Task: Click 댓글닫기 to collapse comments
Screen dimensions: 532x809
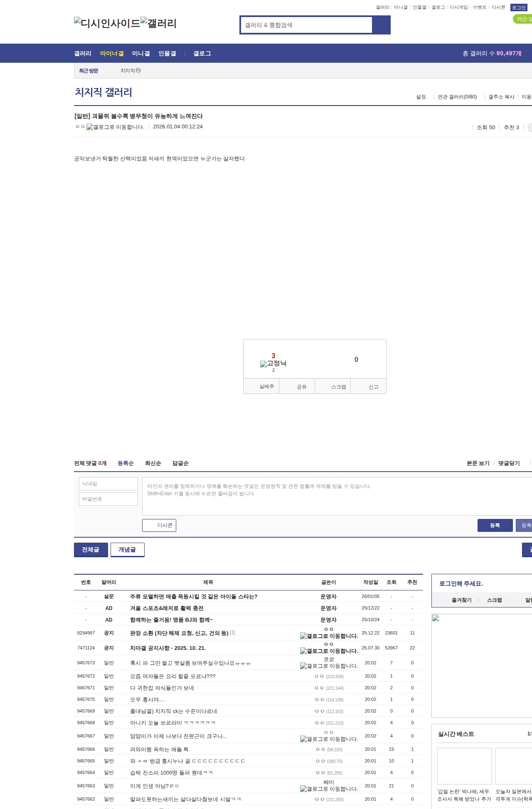Action: (509, 463)
